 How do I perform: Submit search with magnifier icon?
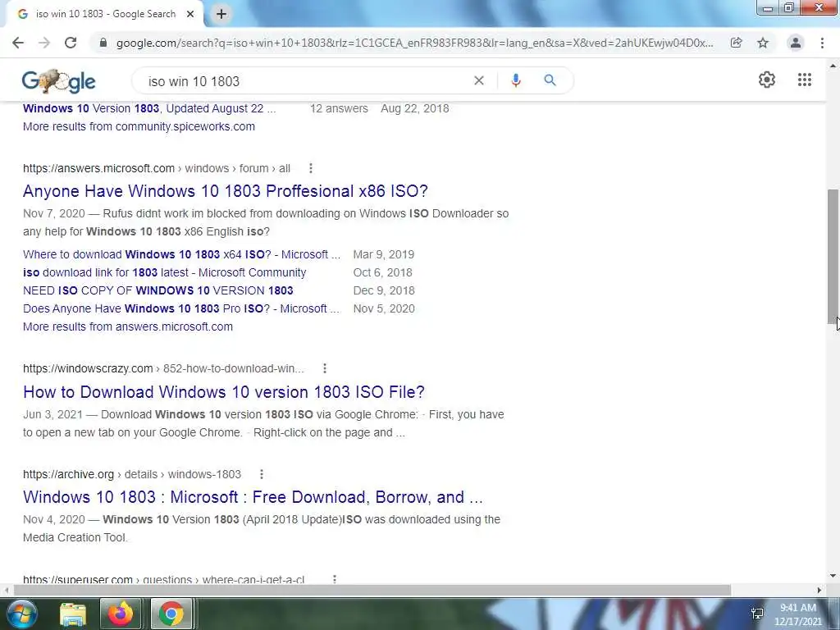tap(550, 80)
